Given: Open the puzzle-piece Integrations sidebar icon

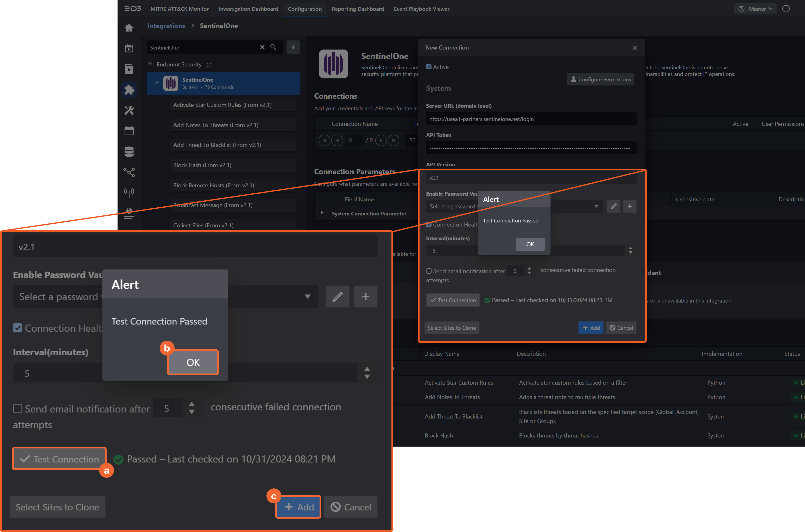Looking at the screenshot, I should [x=129, y=90].
